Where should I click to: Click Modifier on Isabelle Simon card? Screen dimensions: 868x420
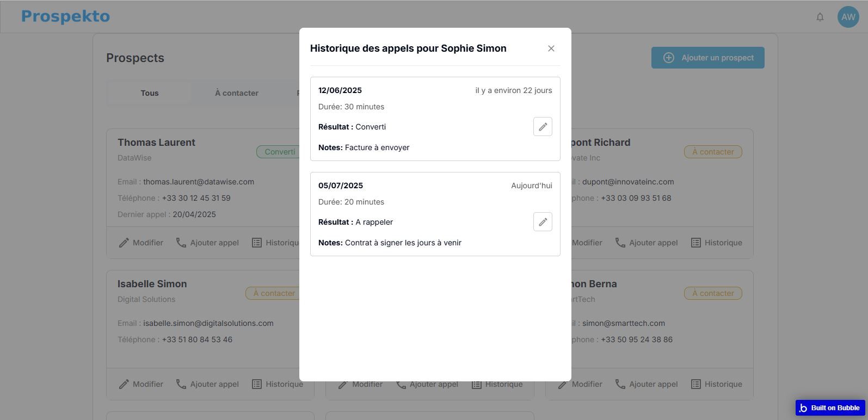[141, 384]
